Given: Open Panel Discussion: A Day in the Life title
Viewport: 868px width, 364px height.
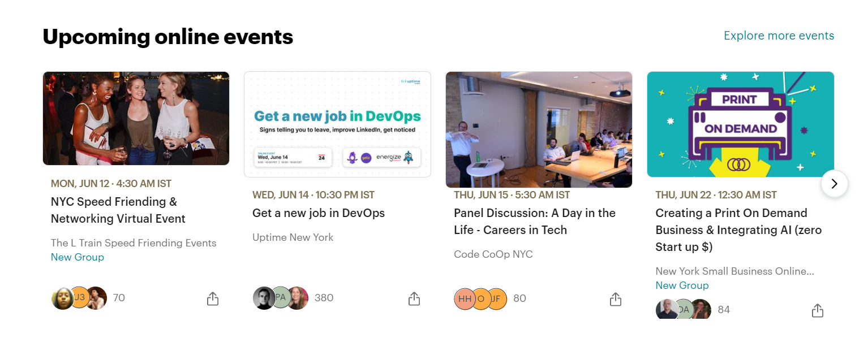Looking at the screenshot, I should pos(534,222).
